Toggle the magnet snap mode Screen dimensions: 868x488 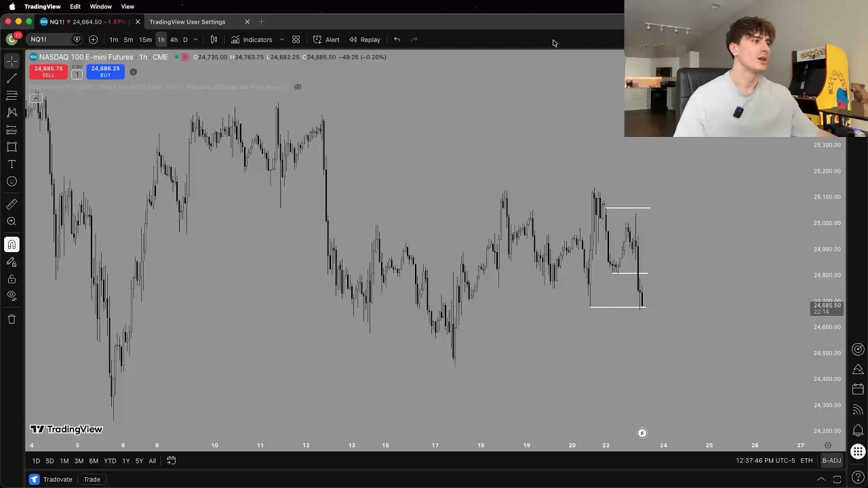12,245
